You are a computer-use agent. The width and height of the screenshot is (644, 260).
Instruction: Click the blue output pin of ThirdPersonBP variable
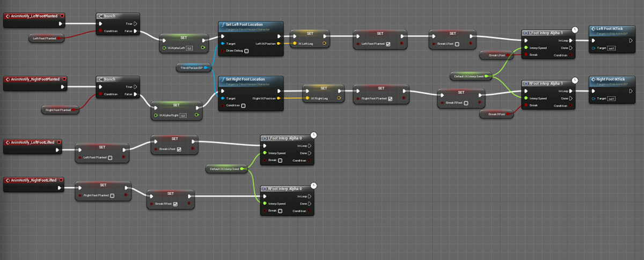tap(206, 68)
